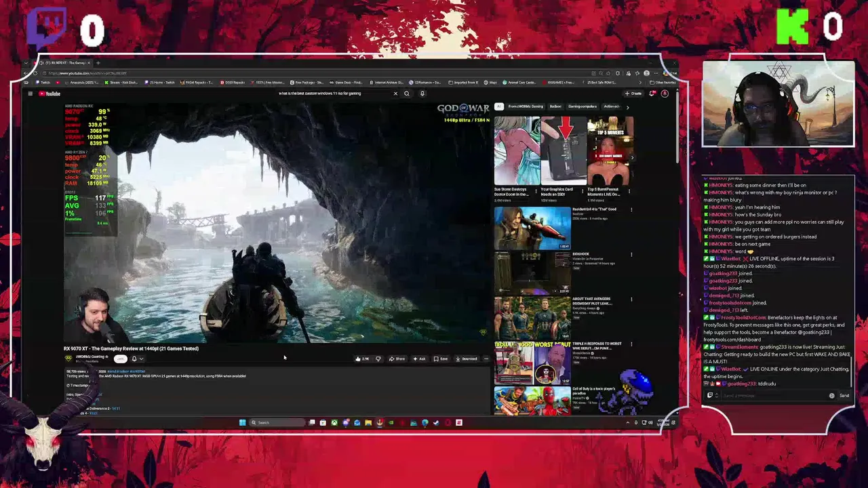Open YouTube notifications bell in header
The height and width of the screenshot is (488, 868).
point(652,94)
